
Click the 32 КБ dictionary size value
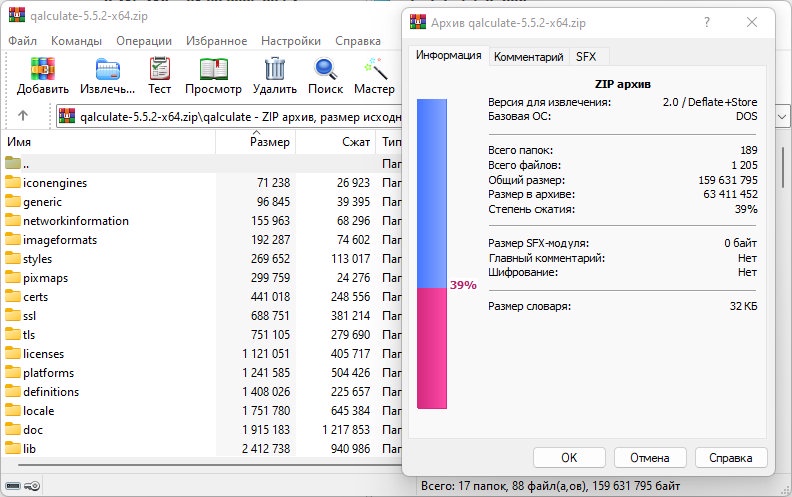point(744,306)
